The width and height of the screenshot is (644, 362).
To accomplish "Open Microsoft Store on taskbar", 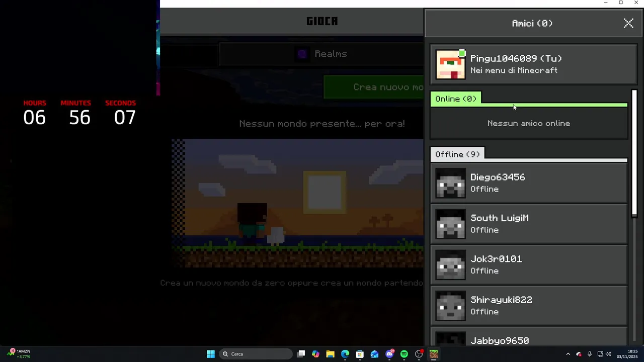I will 360,354.
